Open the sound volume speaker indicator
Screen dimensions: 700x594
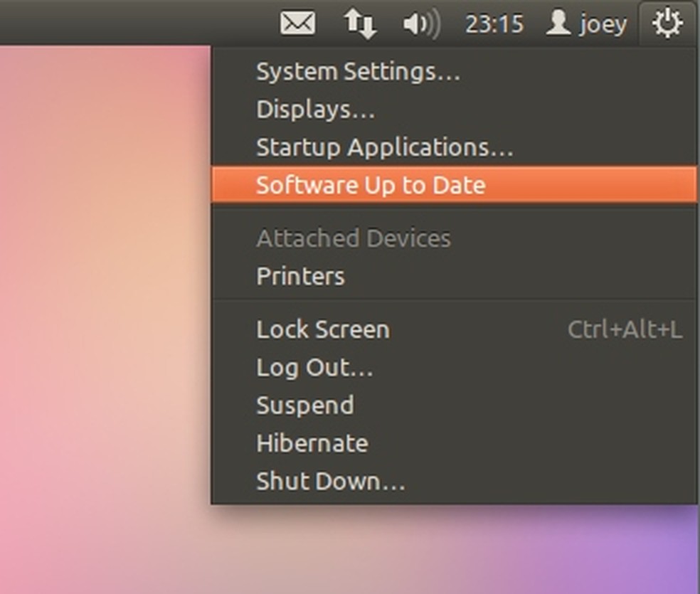click(x=421, y=24)
